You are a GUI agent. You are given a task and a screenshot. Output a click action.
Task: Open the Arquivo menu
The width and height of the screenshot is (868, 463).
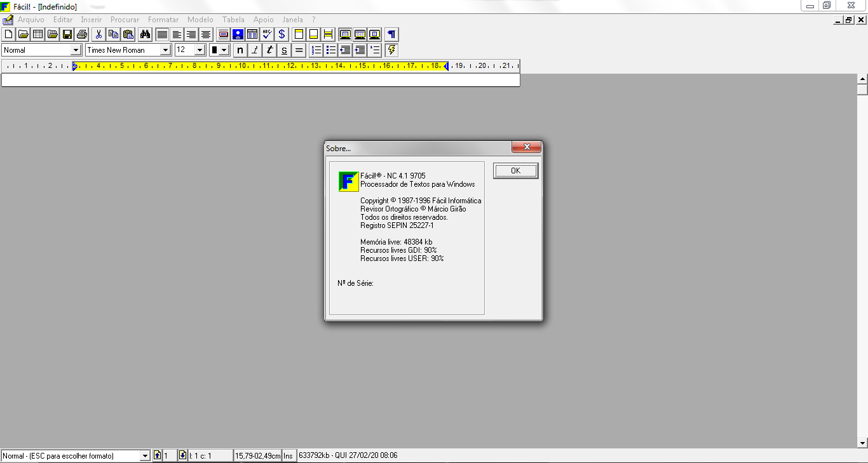tap(31, 20)
